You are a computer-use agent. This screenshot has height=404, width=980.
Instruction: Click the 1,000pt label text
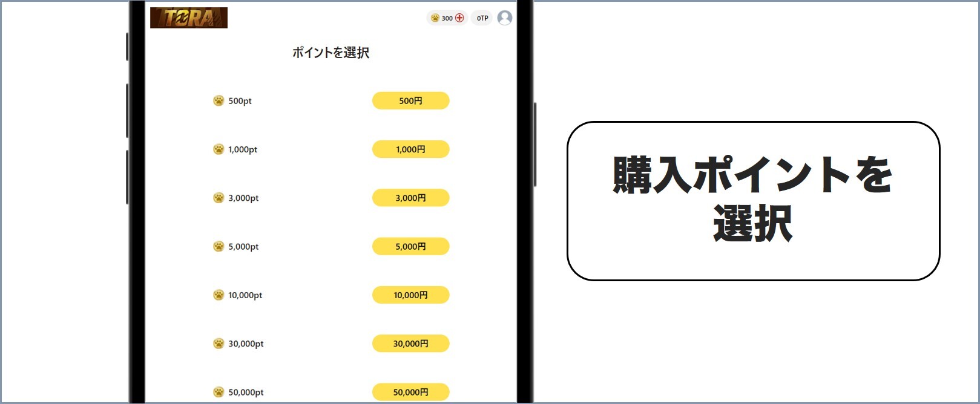tap(243, 149)
